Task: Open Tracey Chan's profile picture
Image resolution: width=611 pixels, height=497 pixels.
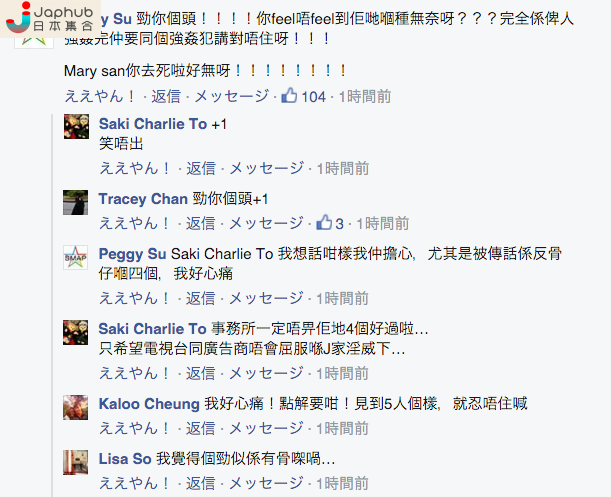Action: 76,202
